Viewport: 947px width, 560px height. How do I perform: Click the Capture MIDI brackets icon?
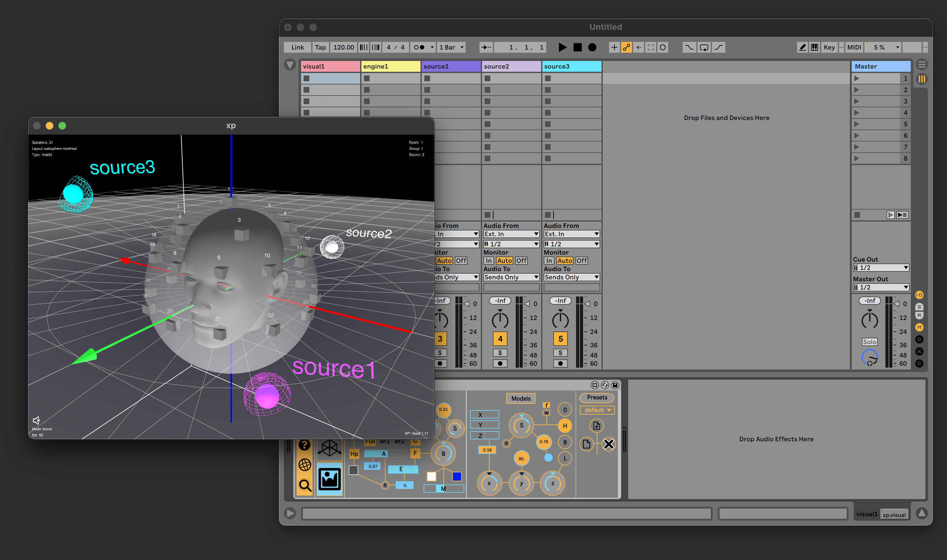pyautogui.click(x=650, y=47)
